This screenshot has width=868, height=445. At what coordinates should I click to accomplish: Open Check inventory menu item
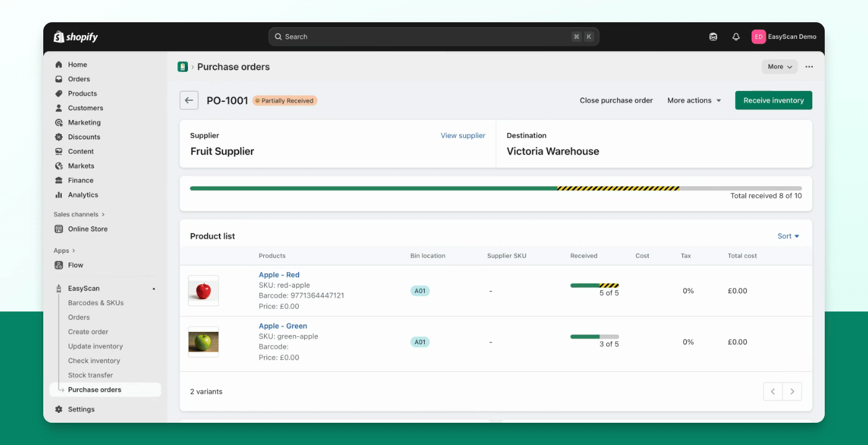pyautogui.click(x=94, y=361)
